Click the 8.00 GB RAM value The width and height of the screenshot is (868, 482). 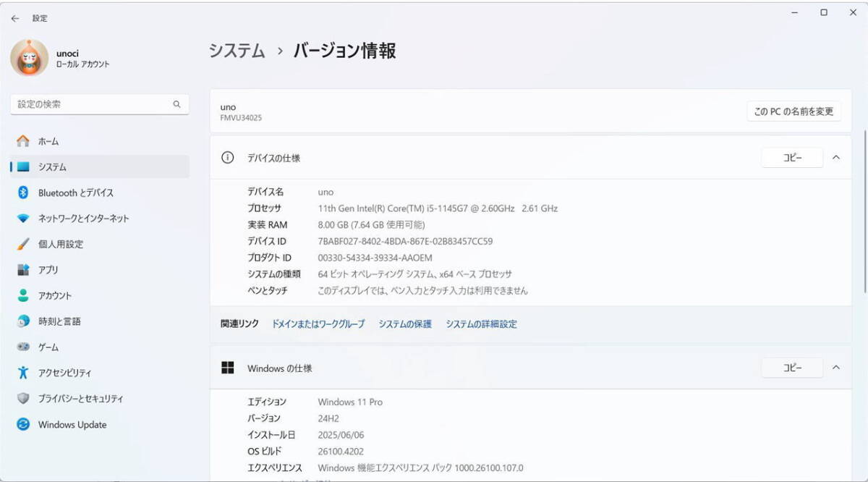tap(371, 224)
